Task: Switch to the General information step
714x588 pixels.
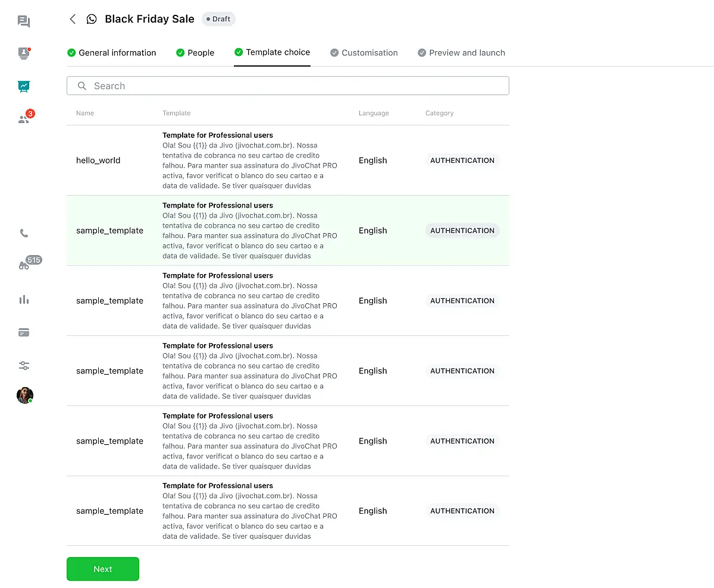Action: point(112,53)
